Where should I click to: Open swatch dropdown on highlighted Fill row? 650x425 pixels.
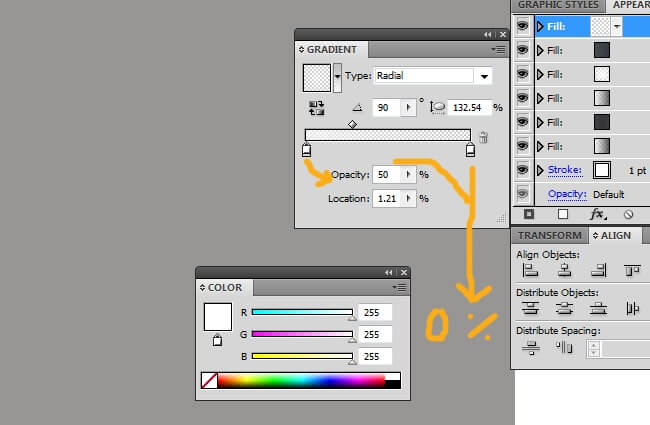[x=617, y=27]
